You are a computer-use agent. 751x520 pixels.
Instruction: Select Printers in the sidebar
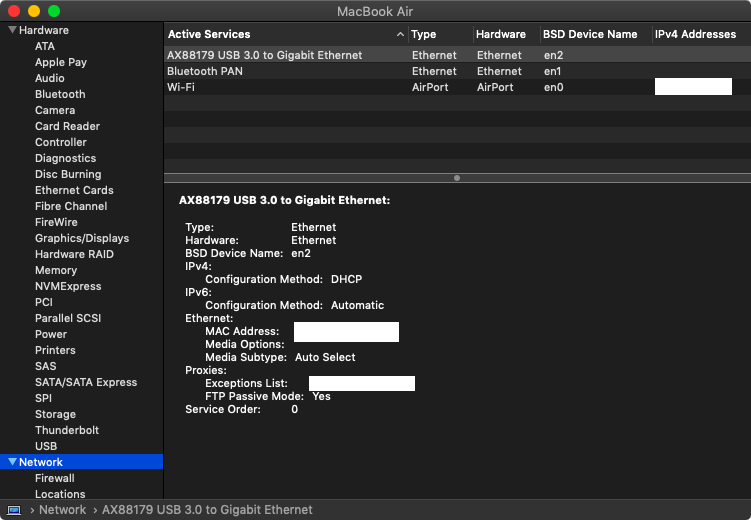tap(55, 350)
